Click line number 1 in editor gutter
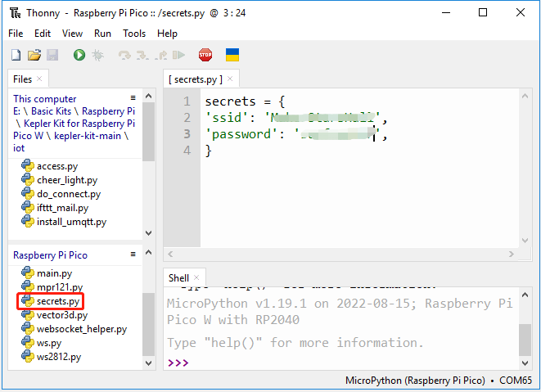The height and width of the screenshot is (392, 541). (x=187, y=101)
